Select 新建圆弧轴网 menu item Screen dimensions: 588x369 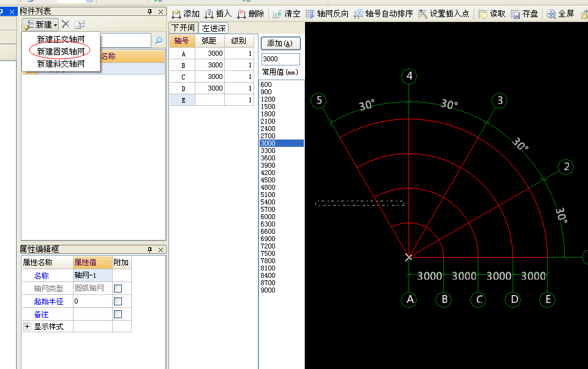(x=61, y=51)
